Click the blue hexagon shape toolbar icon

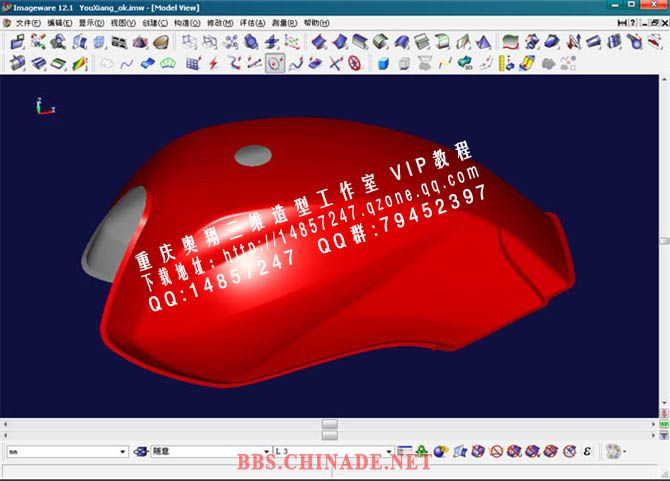coord(252,42)
